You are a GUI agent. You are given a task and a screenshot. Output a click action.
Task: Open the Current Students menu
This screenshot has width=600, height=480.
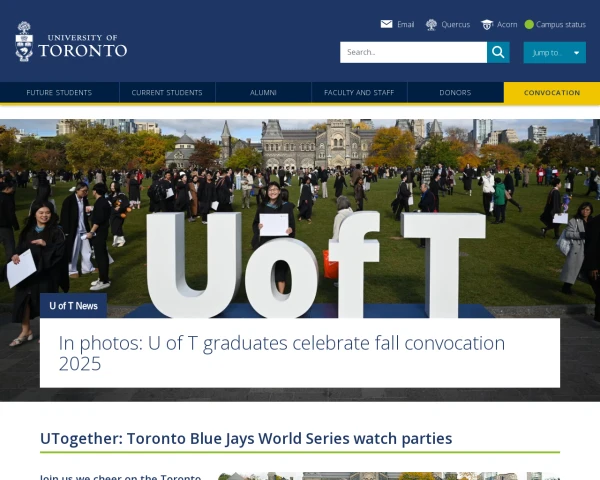tap(167, 93)
